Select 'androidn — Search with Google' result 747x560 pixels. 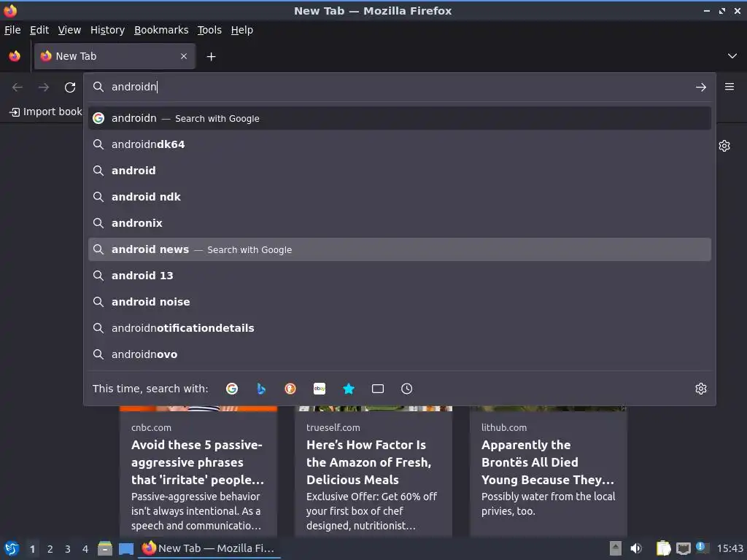(399, 118)
